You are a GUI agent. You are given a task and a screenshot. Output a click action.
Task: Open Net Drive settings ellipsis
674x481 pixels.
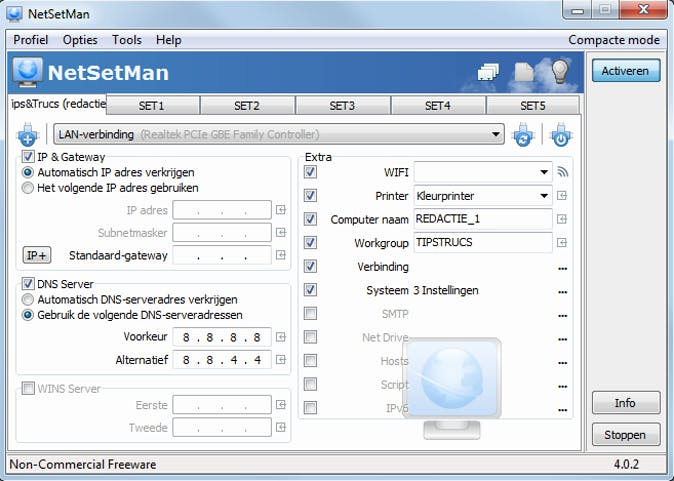562,340
